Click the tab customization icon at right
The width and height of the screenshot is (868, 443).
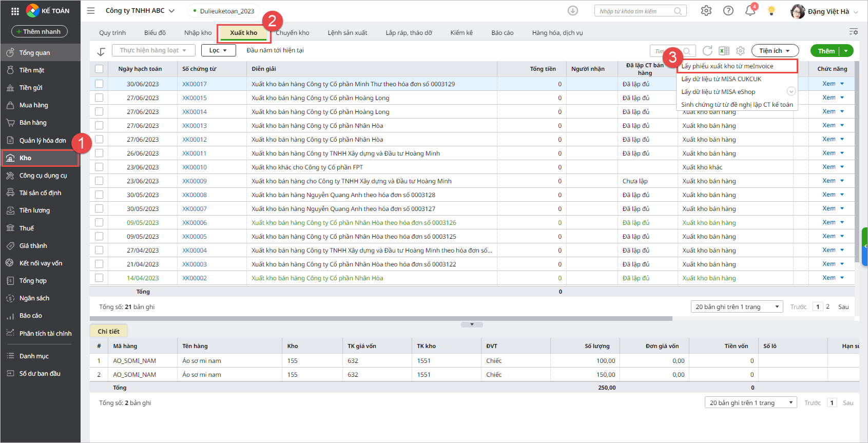point(853,32)
